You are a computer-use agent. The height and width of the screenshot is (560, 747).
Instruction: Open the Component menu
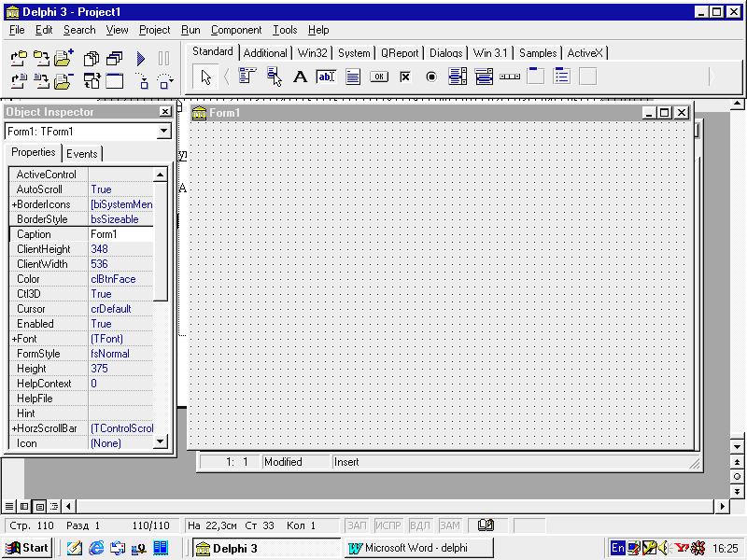click(236, 30)
